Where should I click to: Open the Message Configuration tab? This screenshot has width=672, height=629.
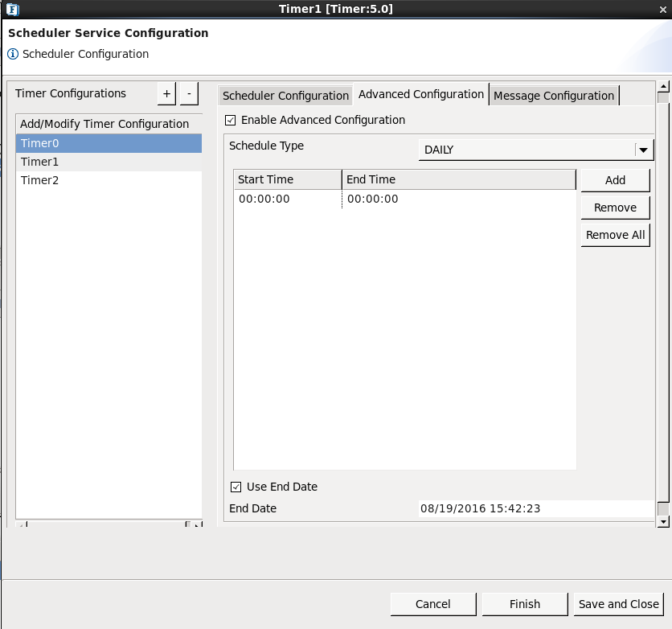pyautogui.click(x=554, y=96)
